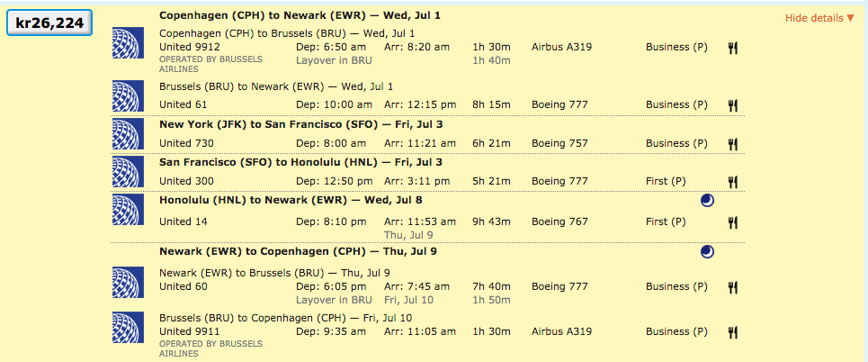The width and height of the screenshot is (868, 362).
Task: Click United logo beside flight United 730
Action: point(125,134)
